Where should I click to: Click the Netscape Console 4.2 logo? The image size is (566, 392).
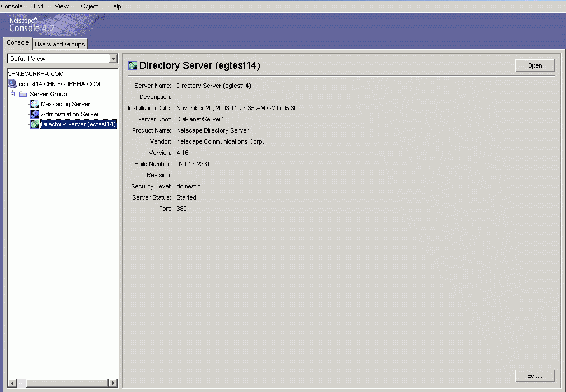32,25
